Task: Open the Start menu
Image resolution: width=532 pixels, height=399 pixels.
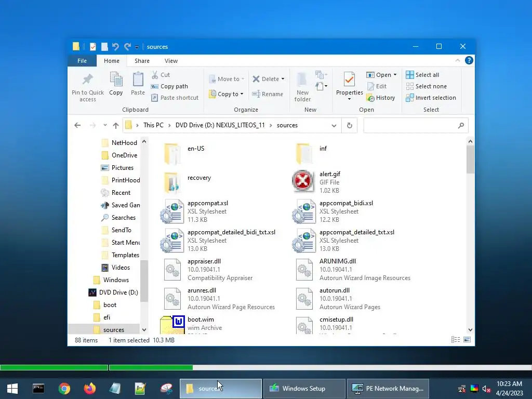Action: [12, 389]
